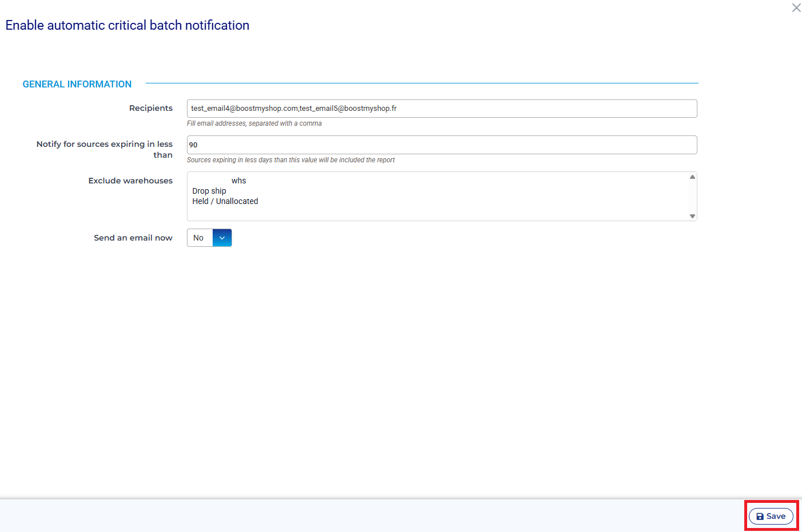The width and height of the screenshot is (802, 532).
Task: Expand the Send an email now chevron
Action: (222, 238)
